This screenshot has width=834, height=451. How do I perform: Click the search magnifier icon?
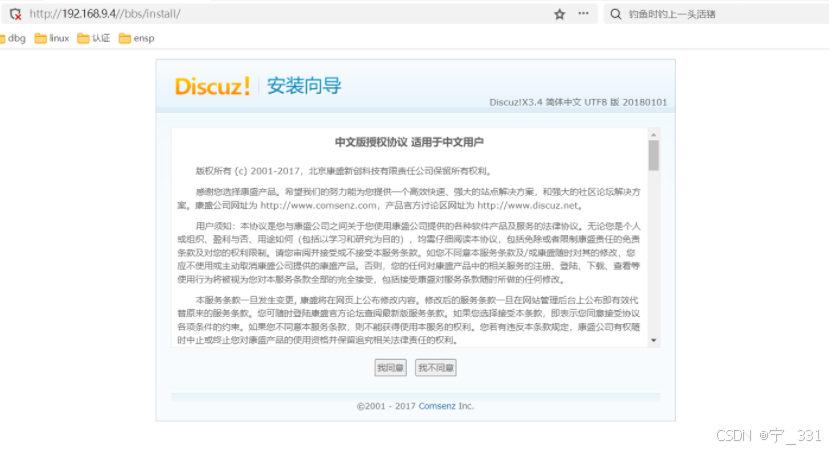pyautogui.click(x=615, y=14)
